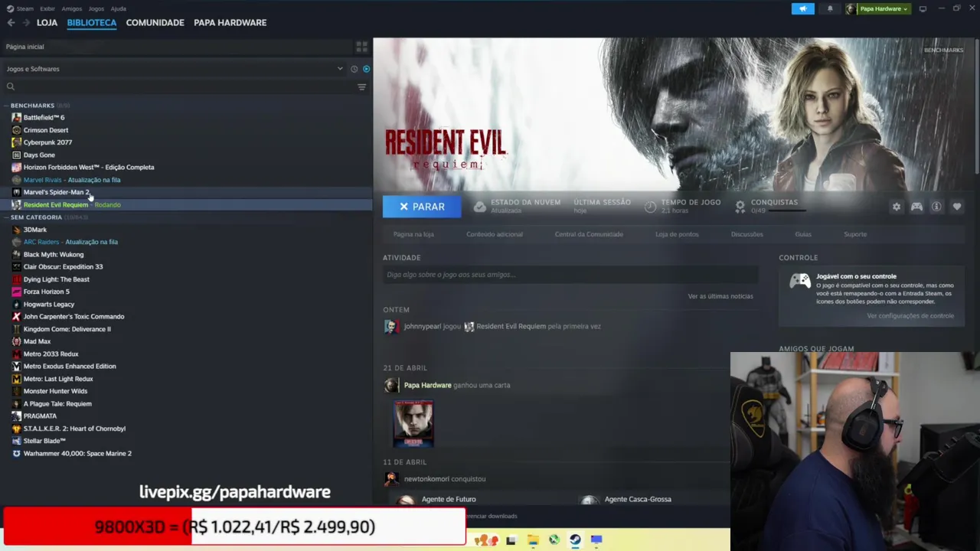Add game to favorites heart icon
This screenshot has height=551, width=980.
pyautogui.click(x=956, y=207)
